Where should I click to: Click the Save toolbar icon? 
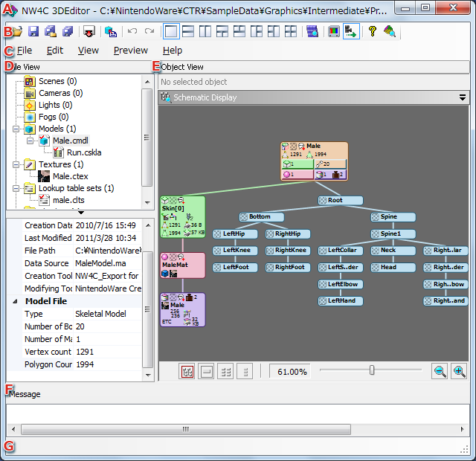pos(33,31)
